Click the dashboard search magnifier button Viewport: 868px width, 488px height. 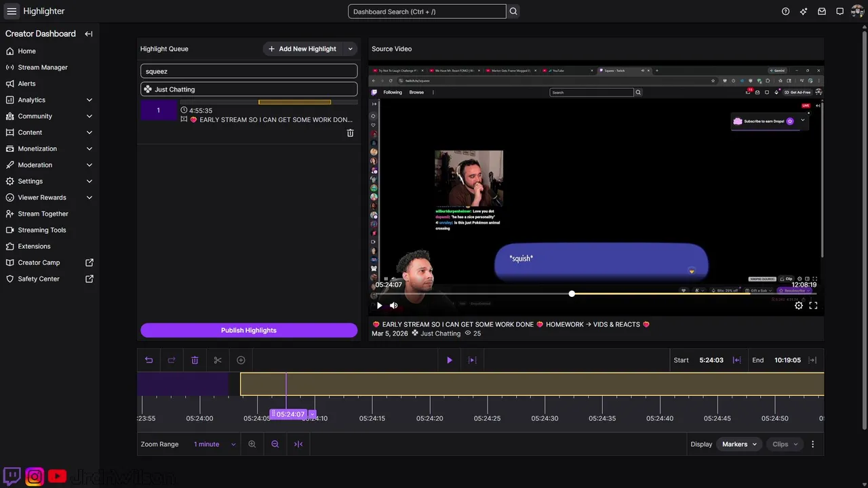coord(513,12)
